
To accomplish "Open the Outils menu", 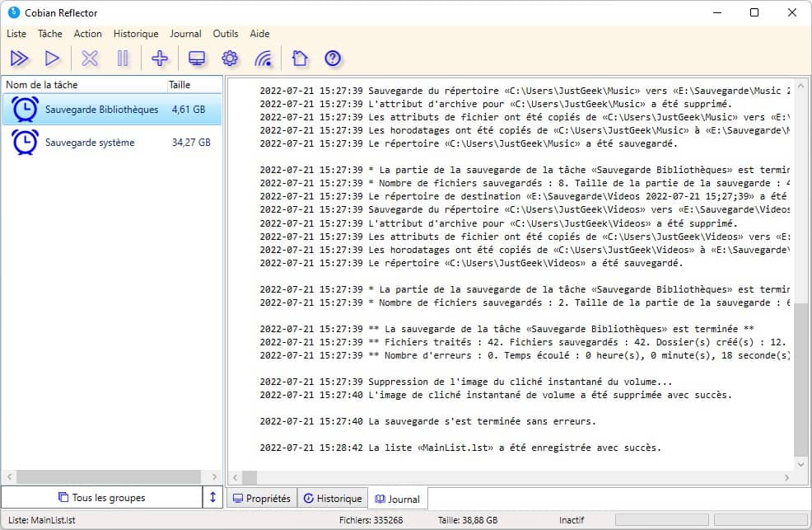I will (x=226, y=34).
